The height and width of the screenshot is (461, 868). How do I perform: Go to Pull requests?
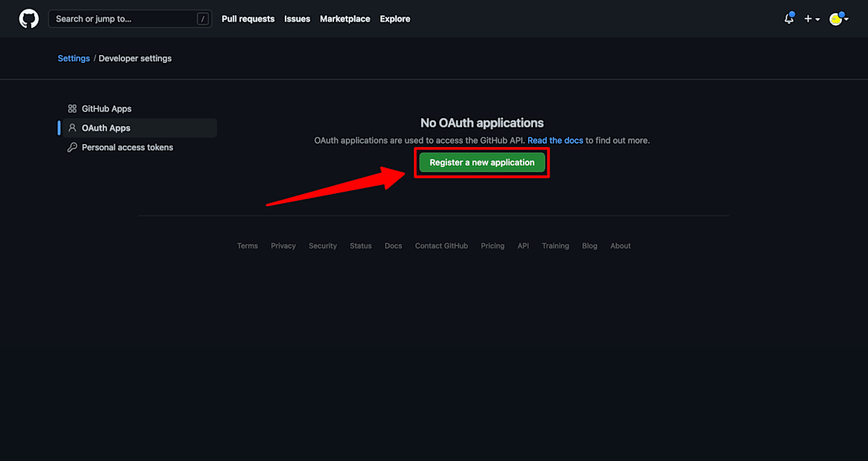(248, 19)
